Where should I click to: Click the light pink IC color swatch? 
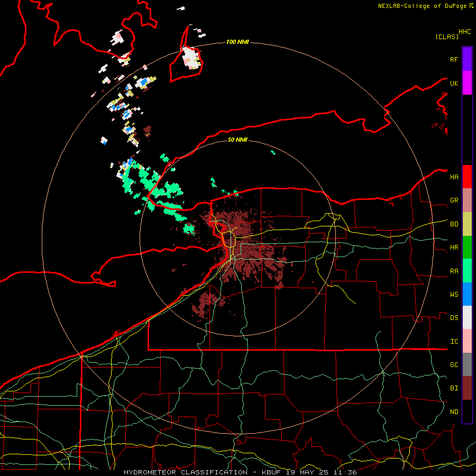(467, 341)
